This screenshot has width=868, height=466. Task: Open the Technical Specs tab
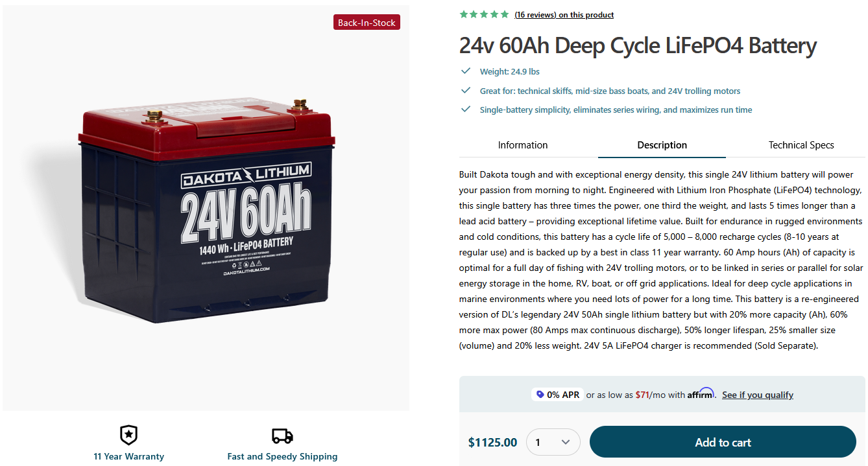tap(801, 145)
